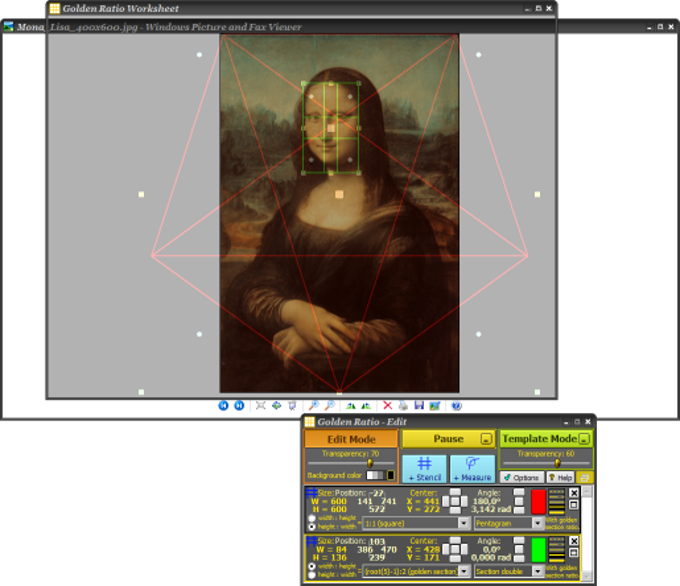Click the red X delete icon
Image resolution: width=680 pixels, height=586 pixels.
click(387, 406)
